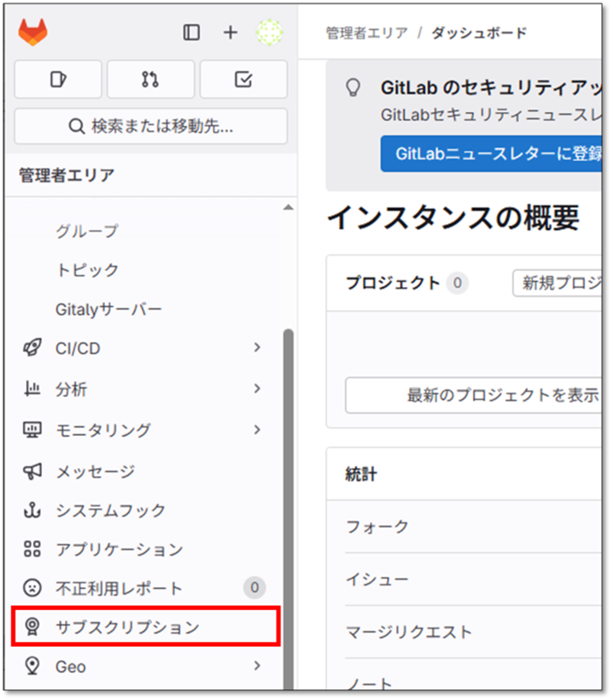
Task: Click the マージリクエスト statistics row
Action: click(x=473, y=632)
